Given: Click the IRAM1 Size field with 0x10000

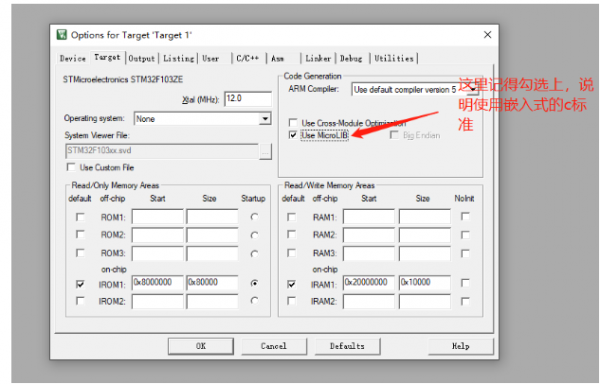Looking at the screenshot, I should 425,283.
